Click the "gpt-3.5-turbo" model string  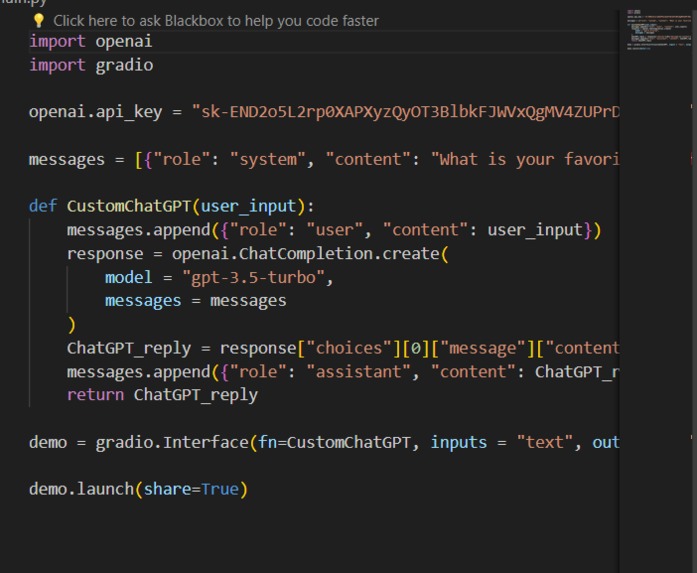(x=254, y=277)
